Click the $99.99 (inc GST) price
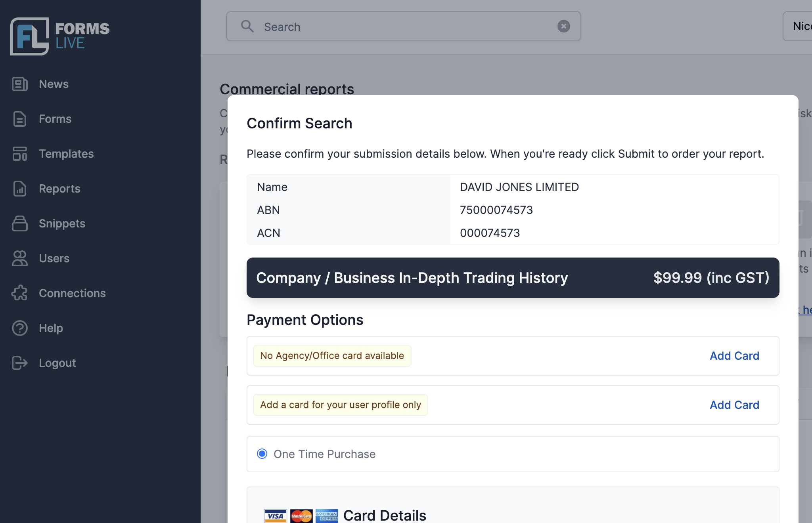Image resolution: width=812 pixels, height=523 pixels. 711,278
